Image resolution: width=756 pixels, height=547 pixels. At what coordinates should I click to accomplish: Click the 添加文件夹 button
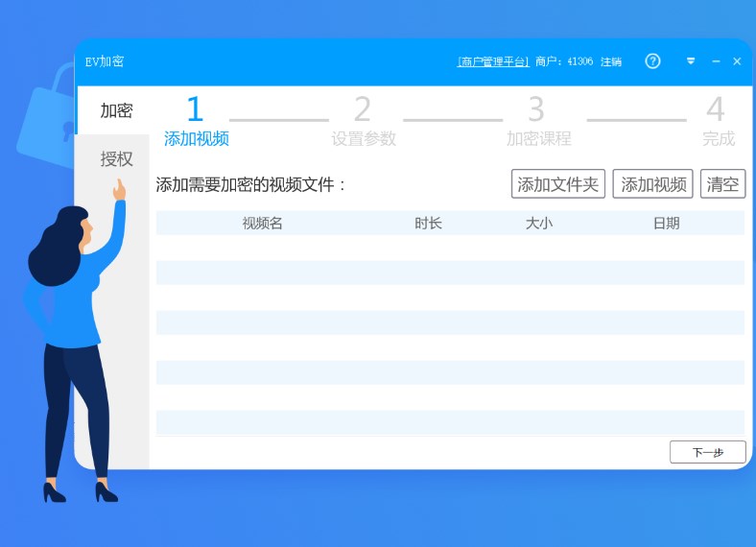pyautogui.click(x=557, y=184)
